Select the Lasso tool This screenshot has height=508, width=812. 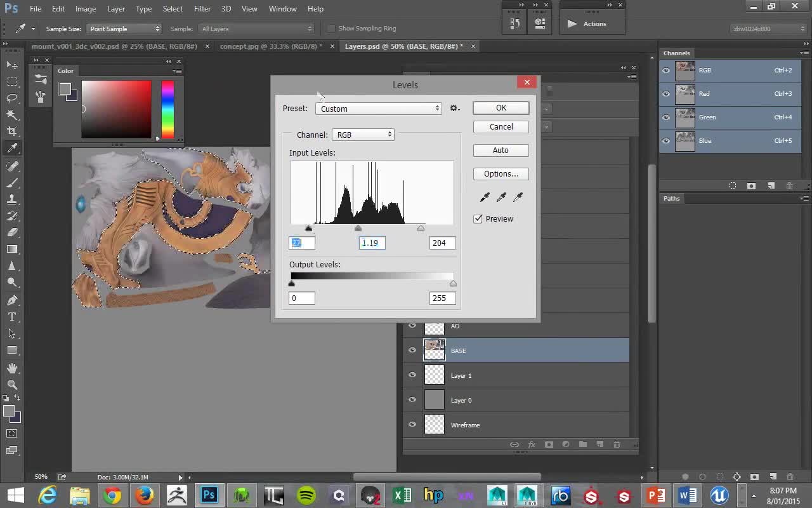pyautogui.click(x=12, y=98)
